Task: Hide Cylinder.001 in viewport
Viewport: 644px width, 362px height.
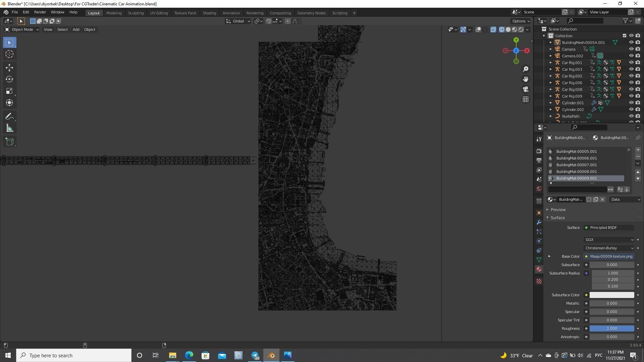Action: 631,103
